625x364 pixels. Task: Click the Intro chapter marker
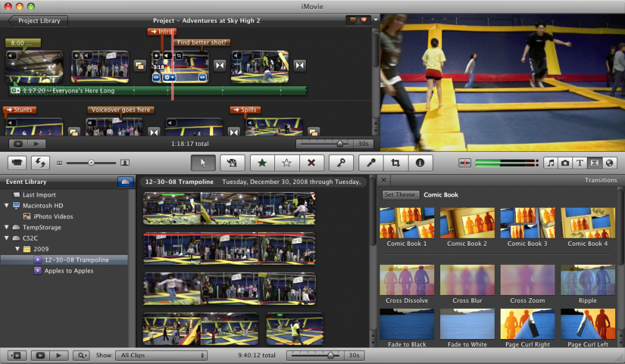pyautogui.click(x=162, y=32)
